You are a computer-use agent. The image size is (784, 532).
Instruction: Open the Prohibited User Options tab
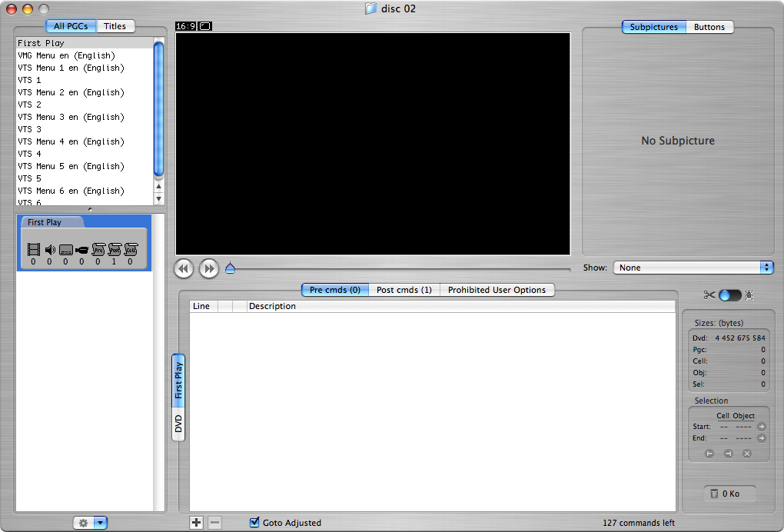[x=497, y=290]
